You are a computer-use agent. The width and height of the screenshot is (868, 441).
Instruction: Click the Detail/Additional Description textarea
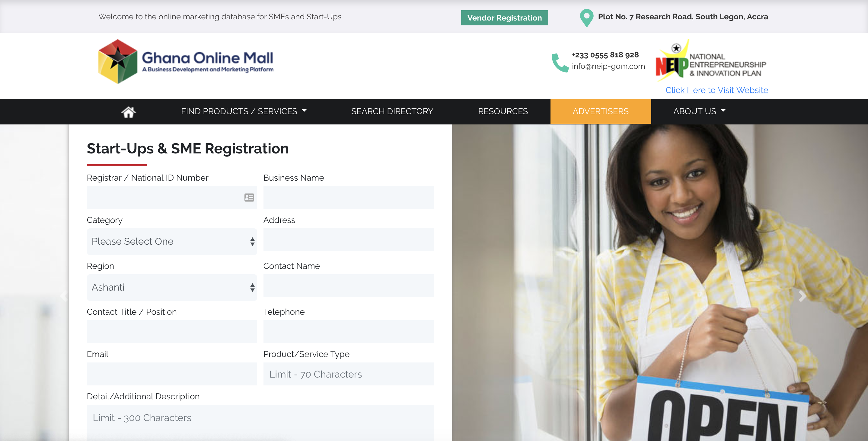pyautogui.click(x=260, y=423)
